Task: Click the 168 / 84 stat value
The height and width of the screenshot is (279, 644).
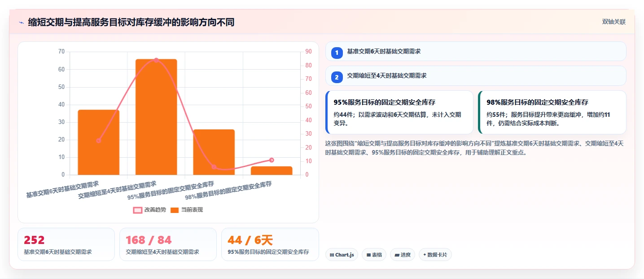Action: pos(149,240)
